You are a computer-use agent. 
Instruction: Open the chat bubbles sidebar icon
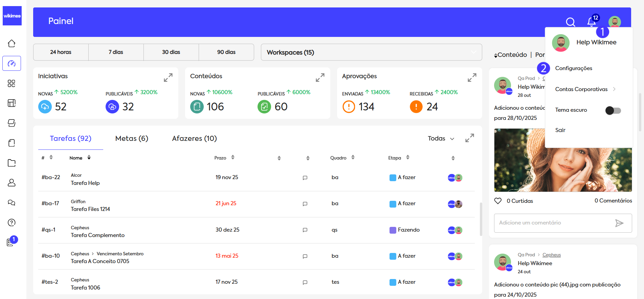pos(12,202)
